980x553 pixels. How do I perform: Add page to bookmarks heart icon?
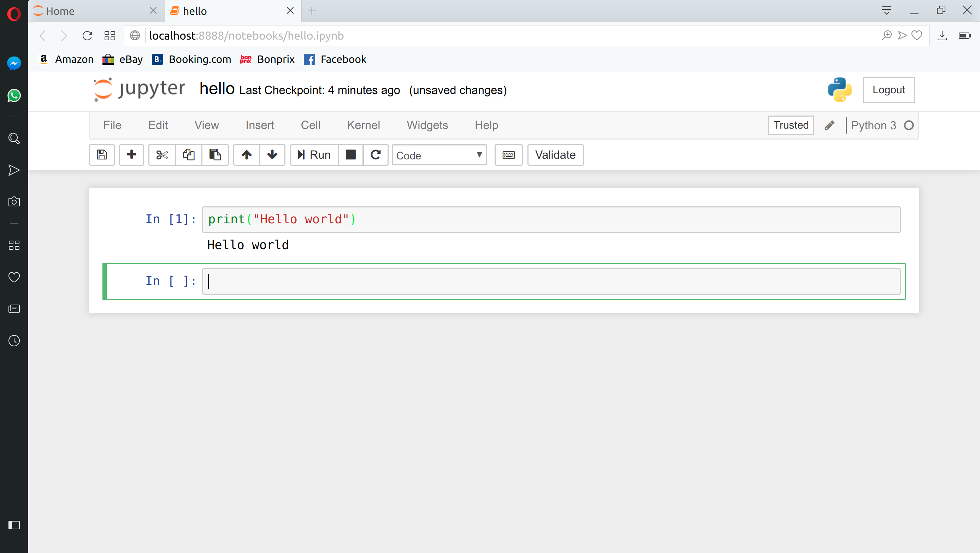click(917, 35)
